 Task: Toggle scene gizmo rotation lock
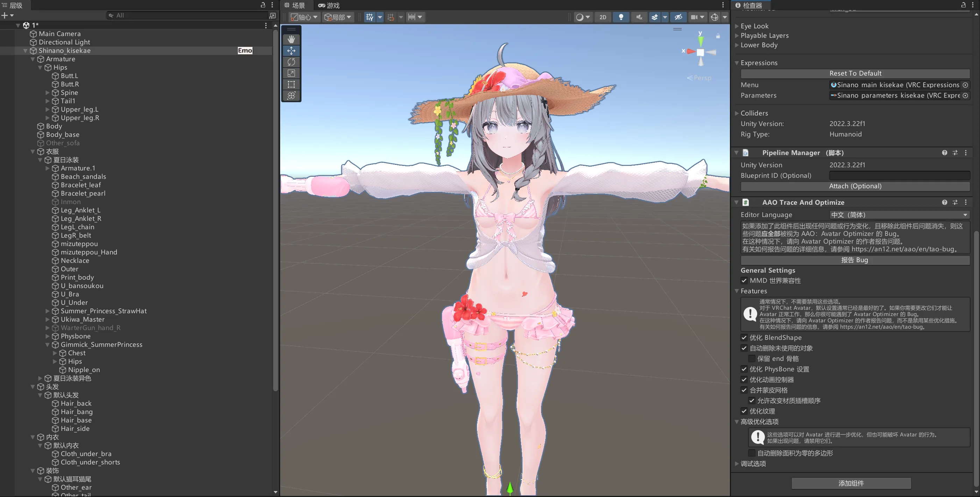[718, 36]
